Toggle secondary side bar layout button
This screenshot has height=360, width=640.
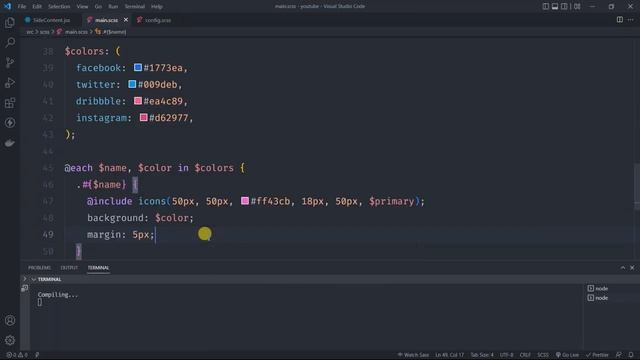coord(564,6)
